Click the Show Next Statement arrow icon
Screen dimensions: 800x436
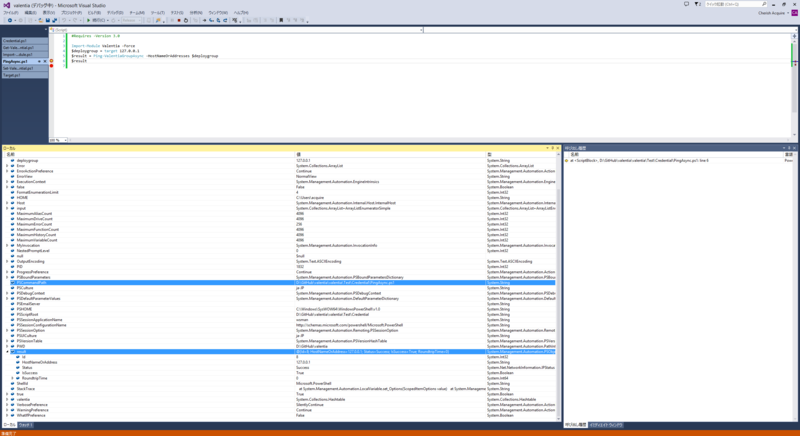204,20
